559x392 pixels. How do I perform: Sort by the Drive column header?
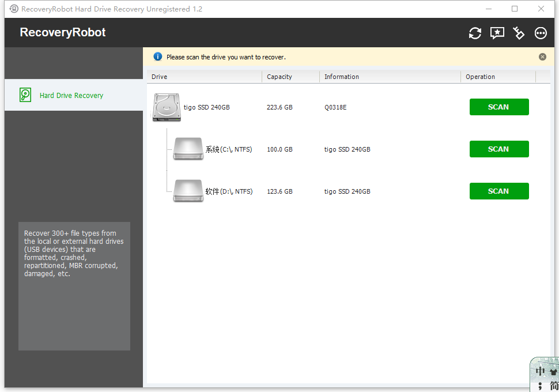[205, 77]
